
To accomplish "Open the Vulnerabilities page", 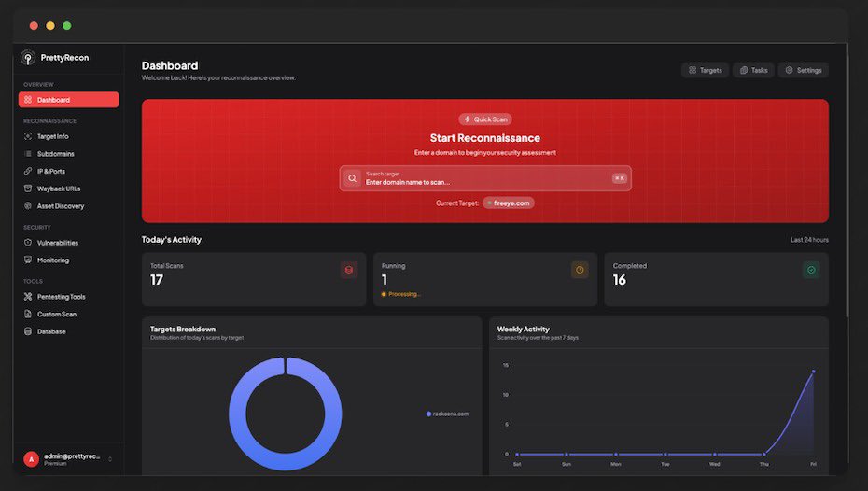I will click(x=69, y=243).
